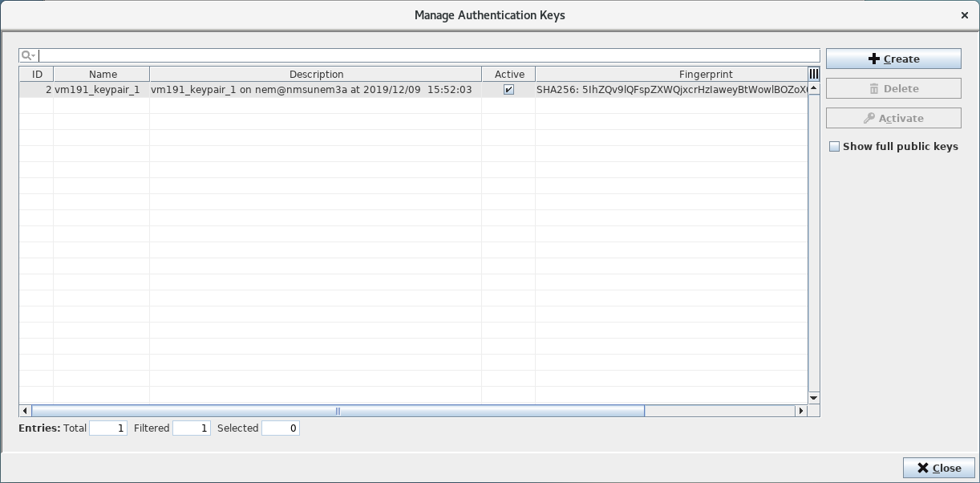Select the vm191_keypair_1 row name cell
Viewport: 980px width, 483px height.
[98, 90]
